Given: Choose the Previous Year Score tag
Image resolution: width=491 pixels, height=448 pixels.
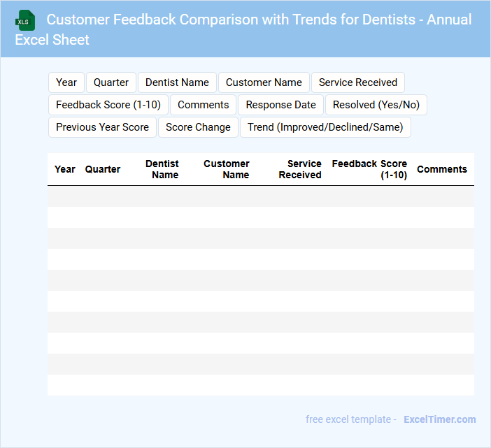Looking at the screenshot, I should (102, 127).
